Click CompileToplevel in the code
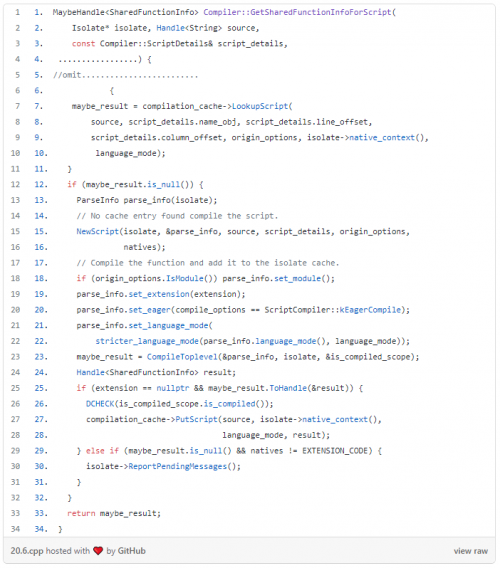 point(182,357)
